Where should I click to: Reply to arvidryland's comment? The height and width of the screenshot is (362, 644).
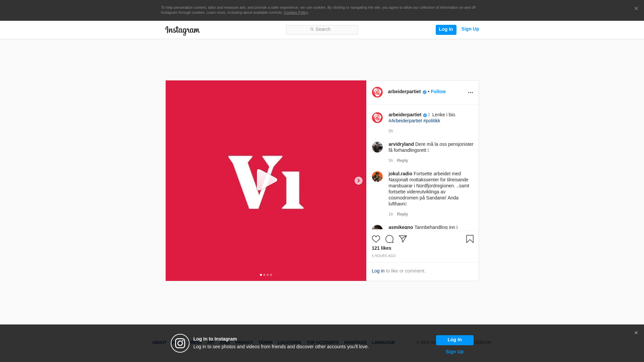pyautogui.click(x=402, y=161)
